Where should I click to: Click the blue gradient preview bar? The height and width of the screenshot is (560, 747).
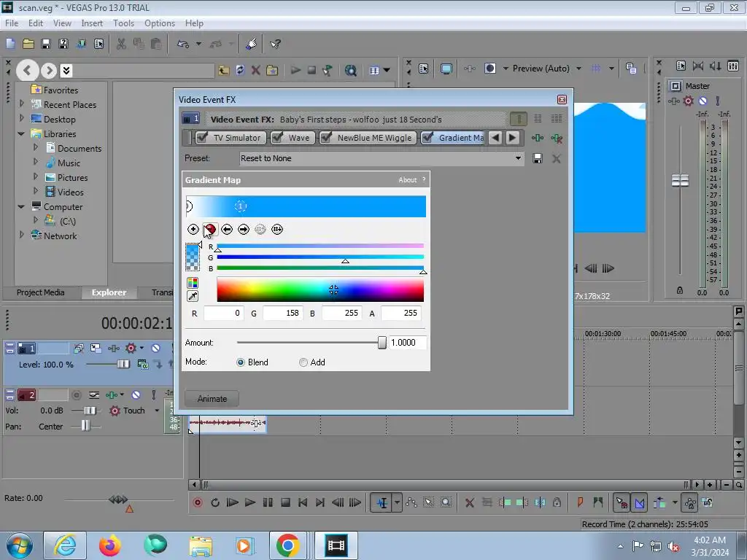click(306, 206)
